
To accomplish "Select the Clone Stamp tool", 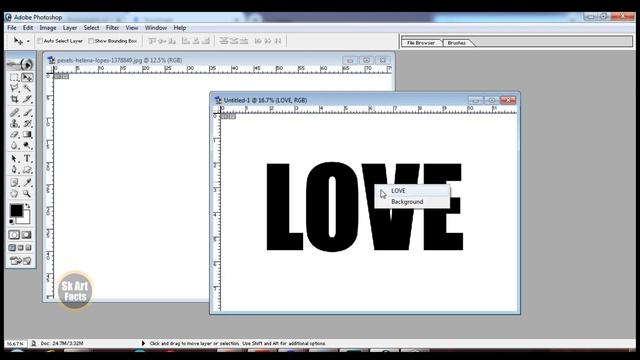I will coord(14,123).
